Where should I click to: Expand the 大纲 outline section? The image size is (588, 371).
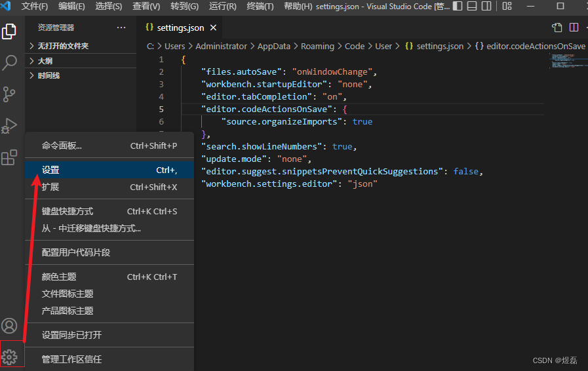click(x=81, y=61)
